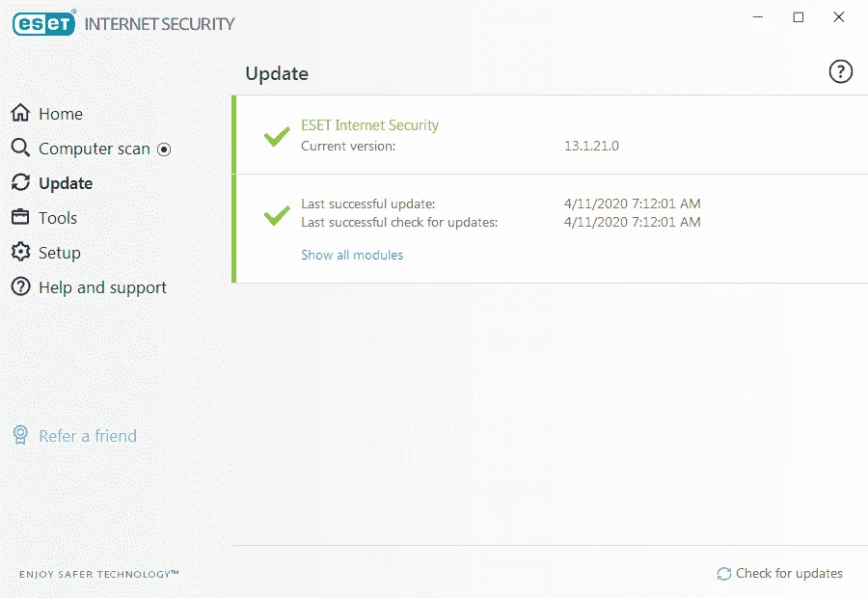
Task: Open the Home section
Action: (61, 114)
